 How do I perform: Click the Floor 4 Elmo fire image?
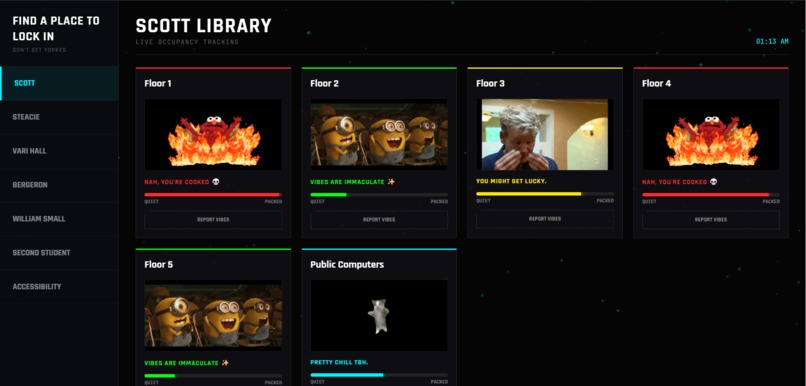coord(711,135)
